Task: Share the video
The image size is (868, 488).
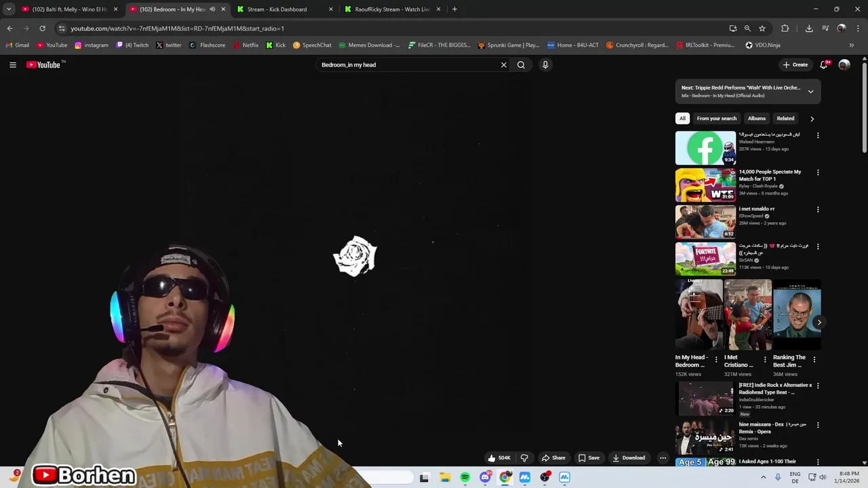Action: (x=553, y=458)
